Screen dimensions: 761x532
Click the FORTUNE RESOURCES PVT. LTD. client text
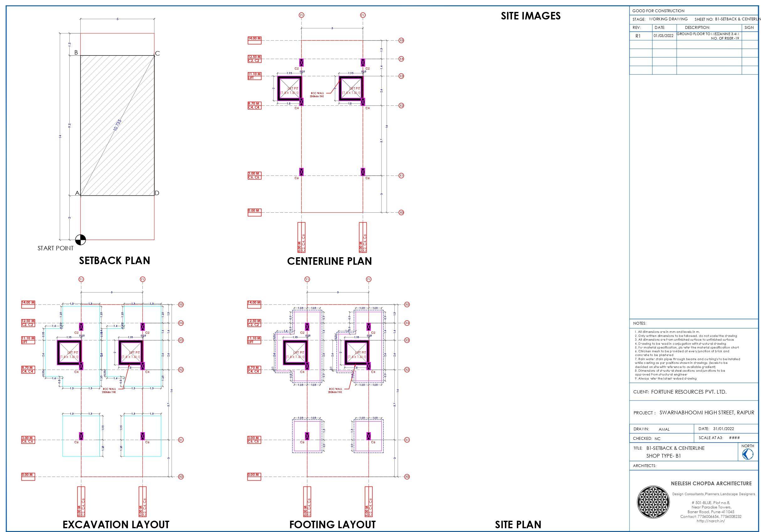[689, 392]
